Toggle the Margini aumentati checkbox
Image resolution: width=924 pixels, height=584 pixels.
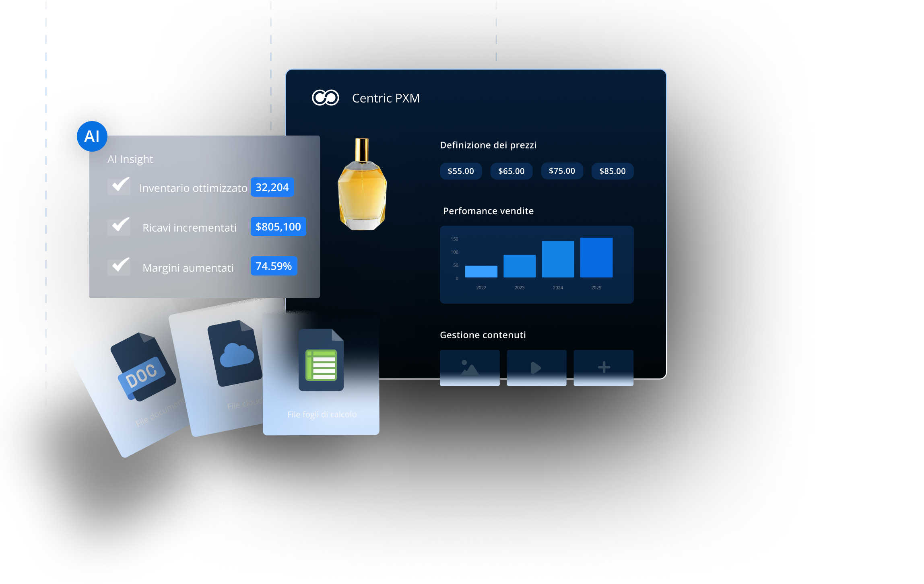point(119,267)
